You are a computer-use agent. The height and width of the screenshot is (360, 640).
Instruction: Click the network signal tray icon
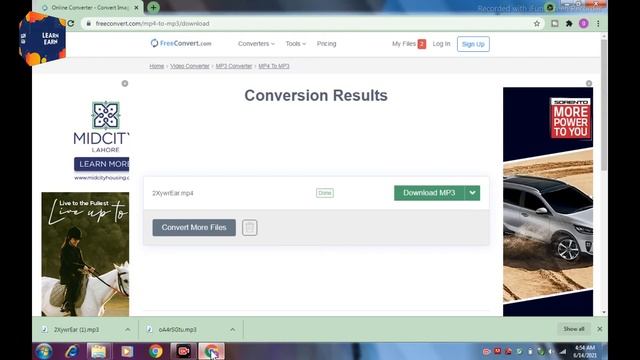(563, 351)
